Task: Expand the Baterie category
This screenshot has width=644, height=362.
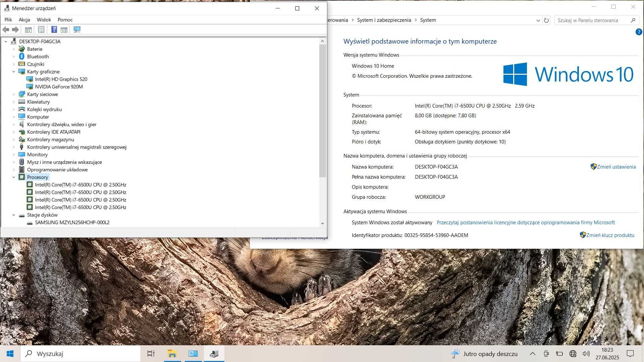Action: point(14,49)
